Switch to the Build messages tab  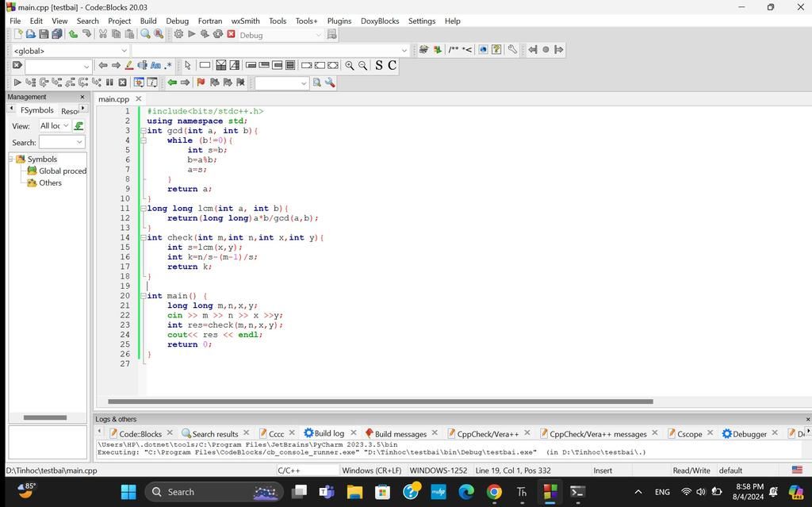400,434
